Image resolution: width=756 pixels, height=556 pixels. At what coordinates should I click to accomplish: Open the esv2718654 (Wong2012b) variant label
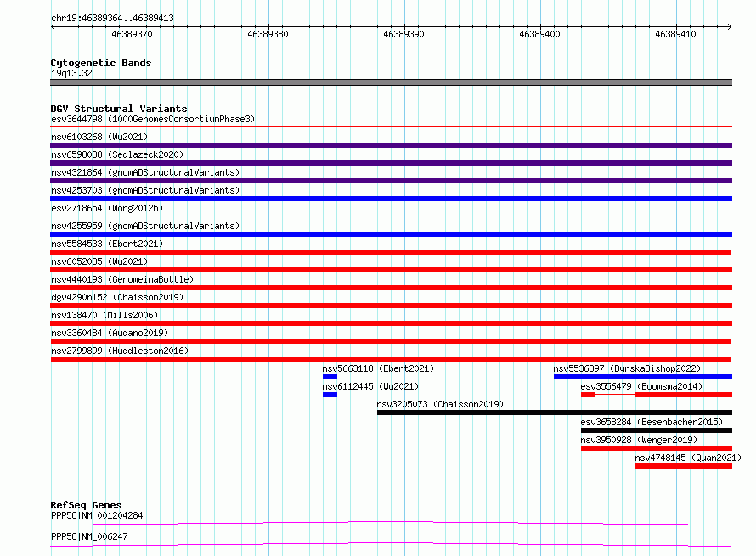click(x=107, y=208)
